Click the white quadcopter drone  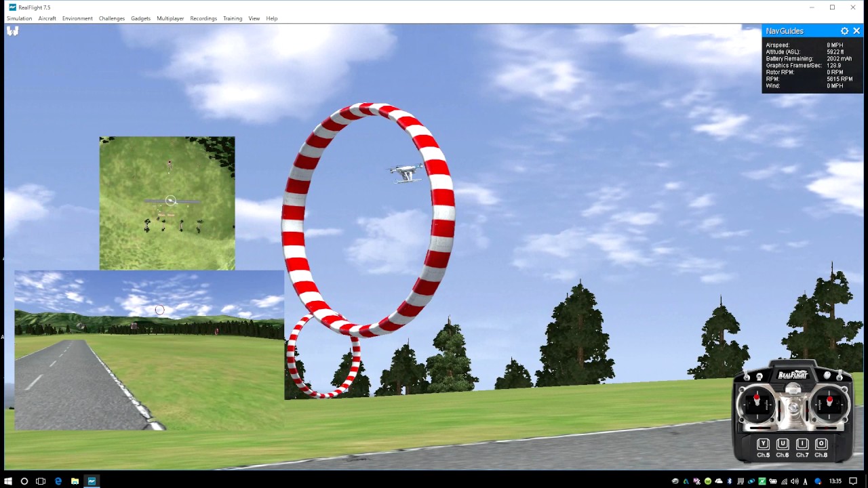pyautogui.click(x=407, y=174)
